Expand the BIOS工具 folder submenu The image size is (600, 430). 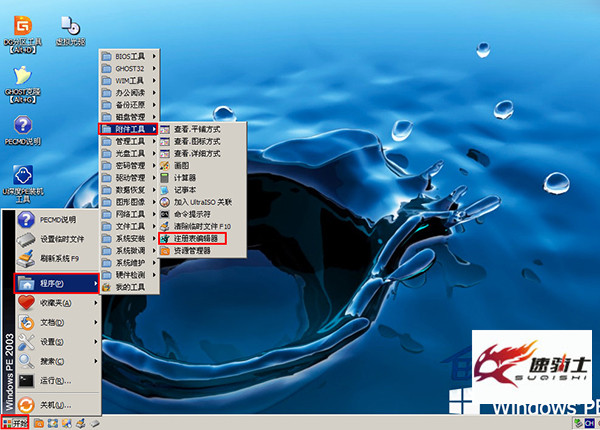click(x=129, y=55)
